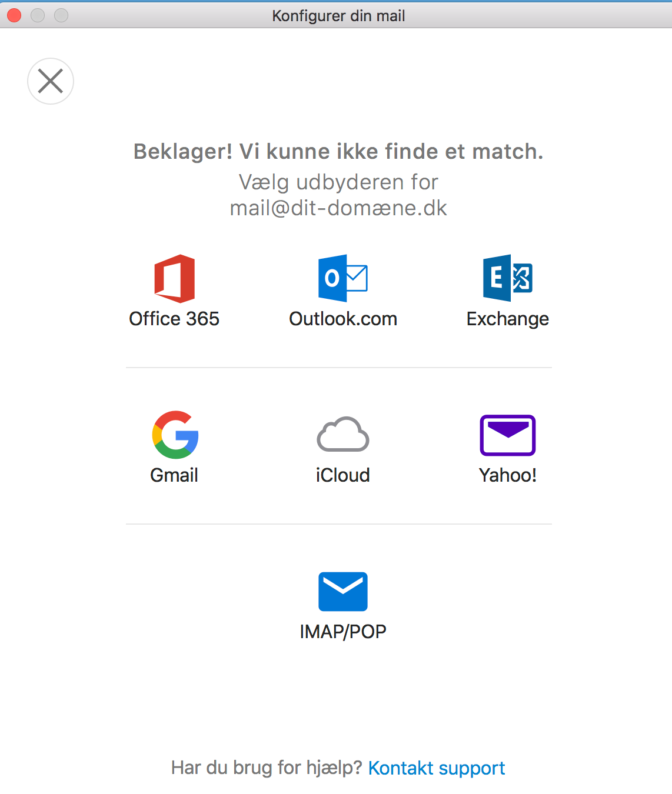Click the "Beklager!" heading message
The height and width of the screenshot is (794, 672).
pos(338,152)
